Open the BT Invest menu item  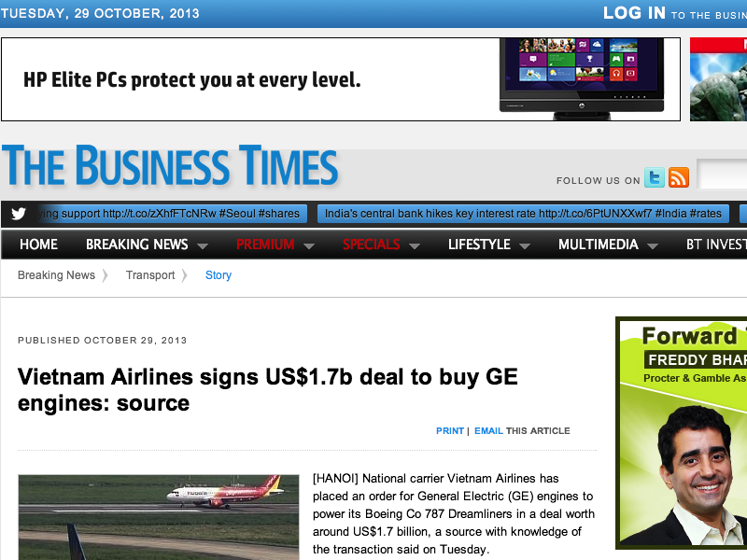coord(716,245)
